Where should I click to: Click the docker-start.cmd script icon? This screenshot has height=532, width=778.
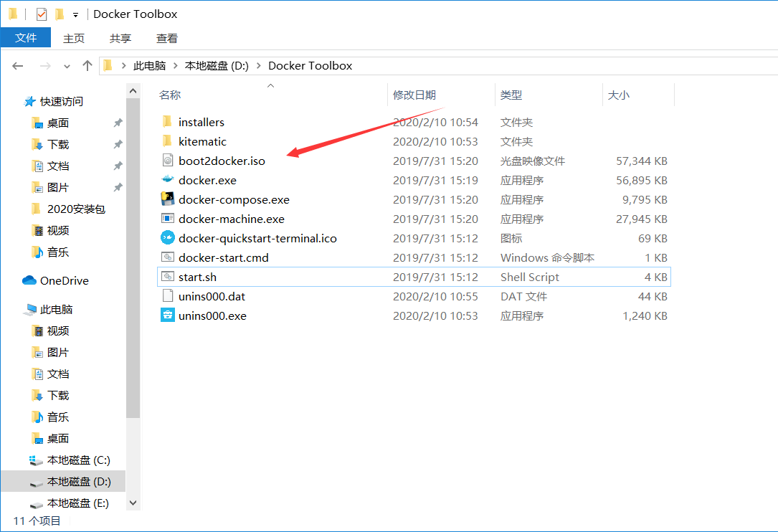pyautogui.click(x=168, y=257)
